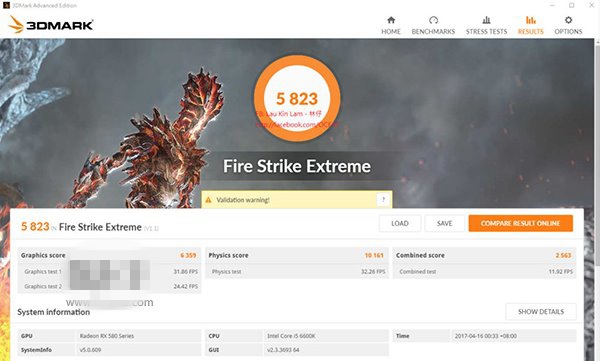Click the Validation warning banner

point(297,199)
